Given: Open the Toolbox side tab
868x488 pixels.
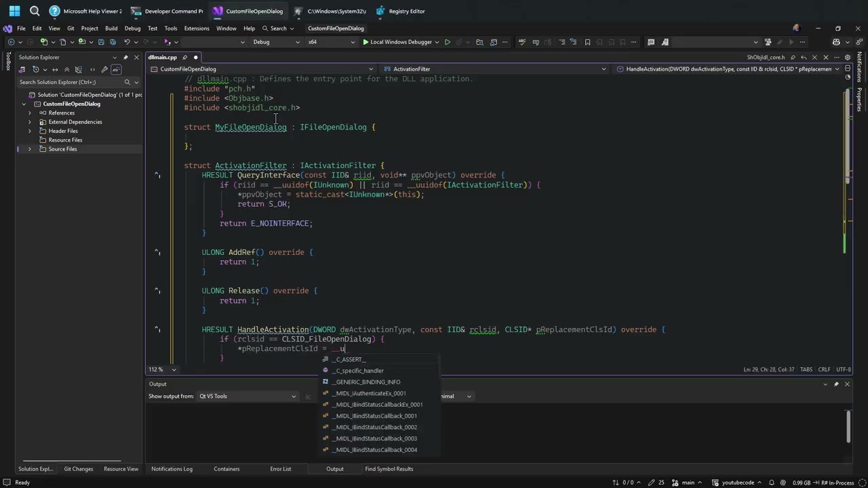Looking at the screenshot, I should click(7, 61).
